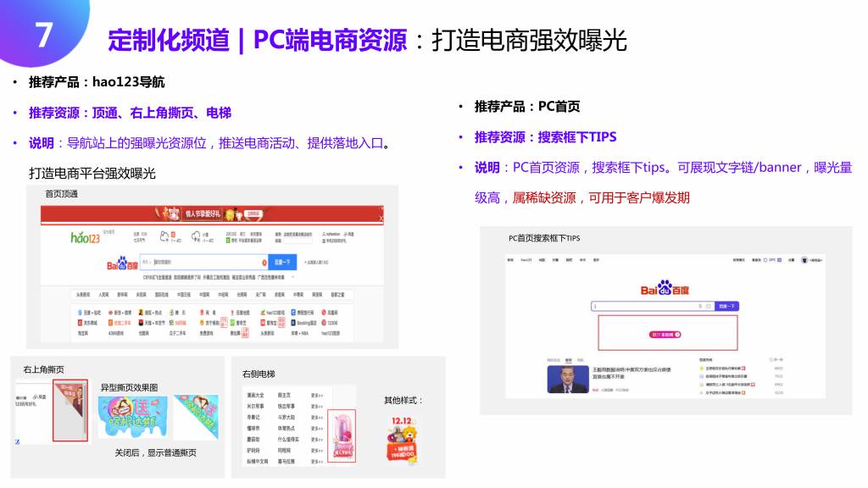Click the blue search button on hao123

283,262
